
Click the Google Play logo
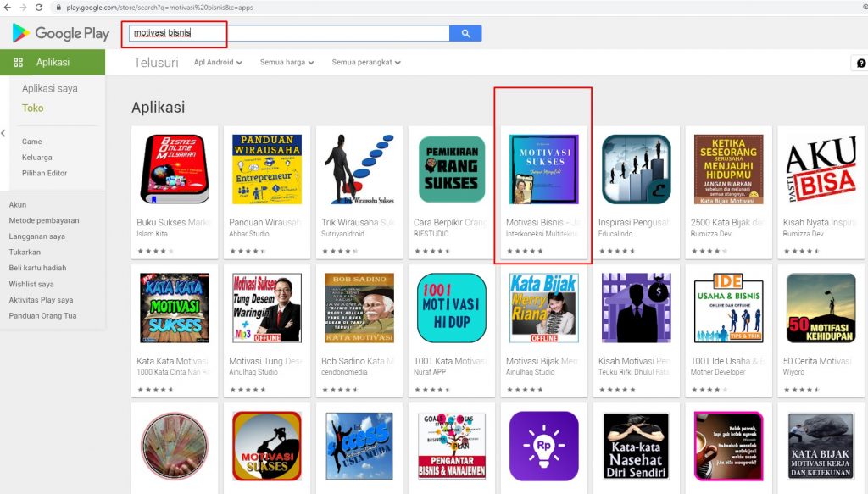[x=61, y=33]
